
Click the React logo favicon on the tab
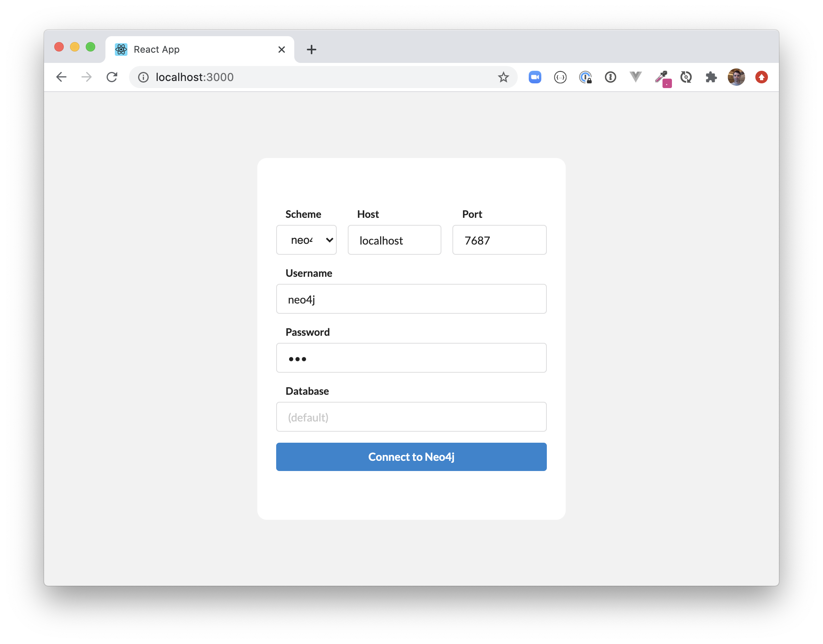(122, 49)
